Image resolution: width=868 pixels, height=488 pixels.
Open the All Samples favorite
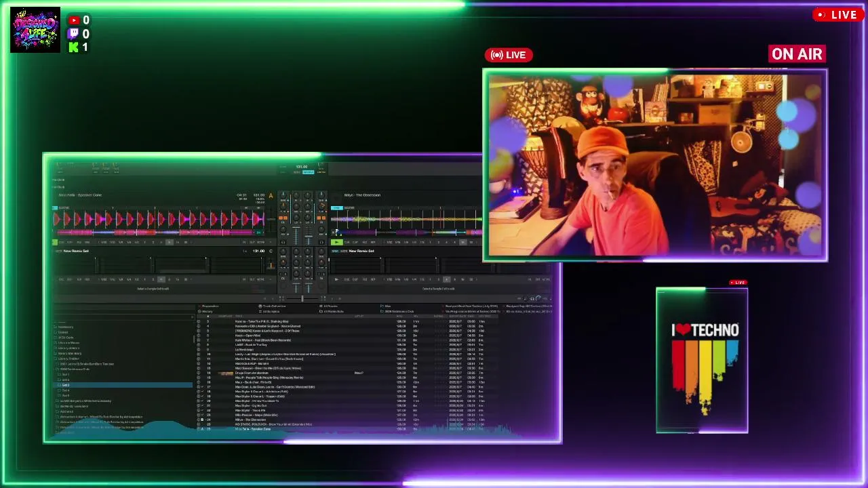(x=271, y=311)
